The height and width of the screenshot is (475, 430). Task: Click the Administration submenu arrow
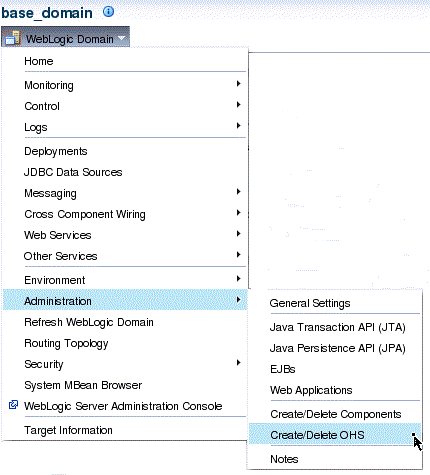(238, 300)
